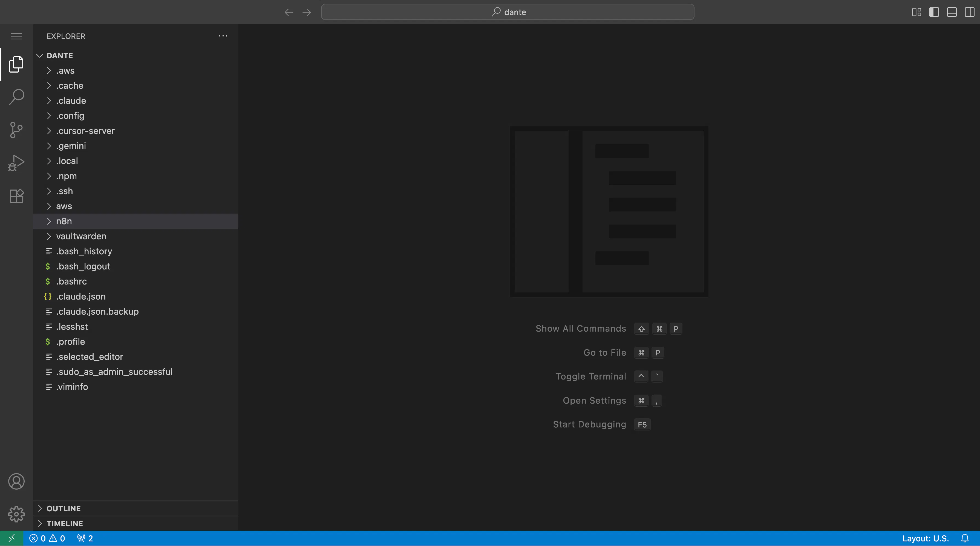Open Explorer views and more actions menu
The width and height of the screenshot is (980, 546).
[x=223, y=36]
